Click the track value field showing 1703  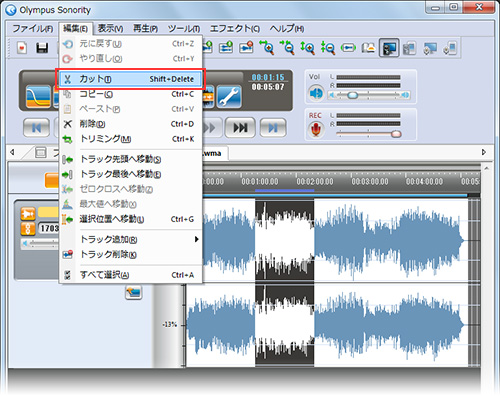click(49, 228)
